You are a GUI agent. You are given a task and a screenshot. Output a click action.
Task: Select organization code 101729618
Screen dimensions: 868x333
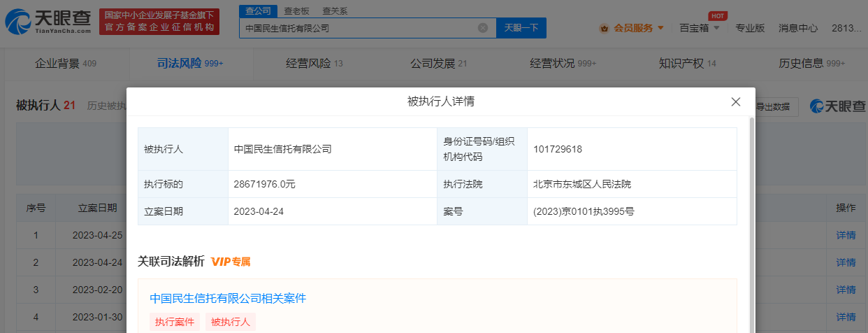557,149
